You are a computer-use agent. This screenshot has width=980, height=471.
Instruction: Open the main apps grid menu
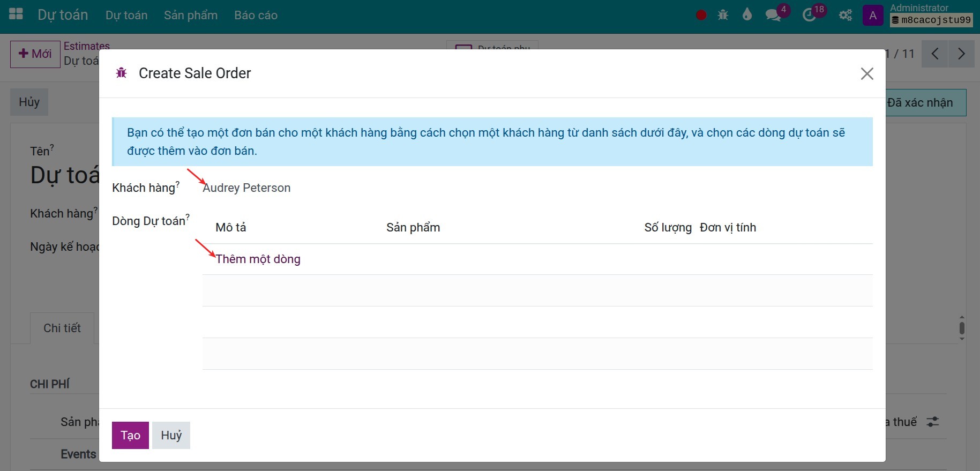[x=16, y=14]
